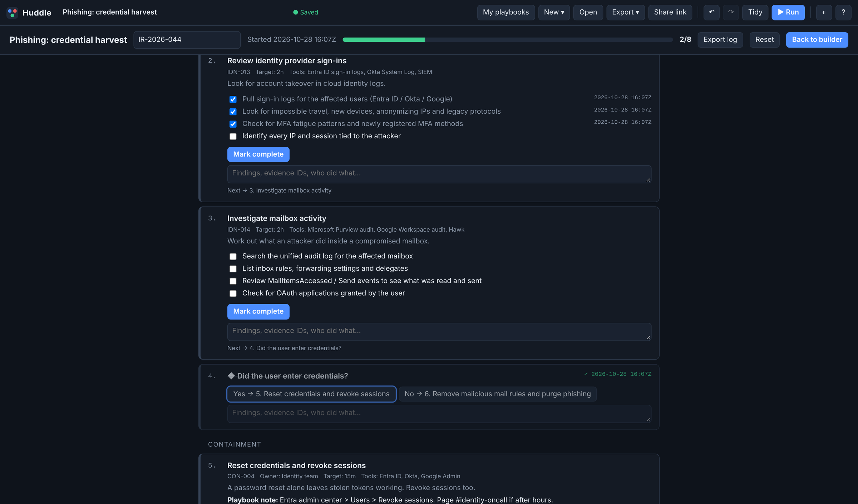Focus the IR-2026-044 incident ID field

[187, 40]
